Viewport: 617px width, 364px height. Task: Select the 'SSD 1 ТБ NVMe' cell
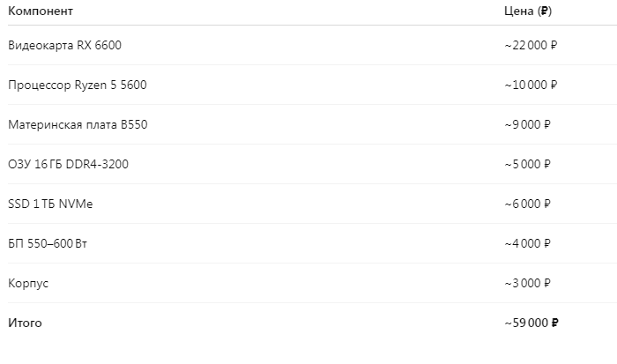49,204
